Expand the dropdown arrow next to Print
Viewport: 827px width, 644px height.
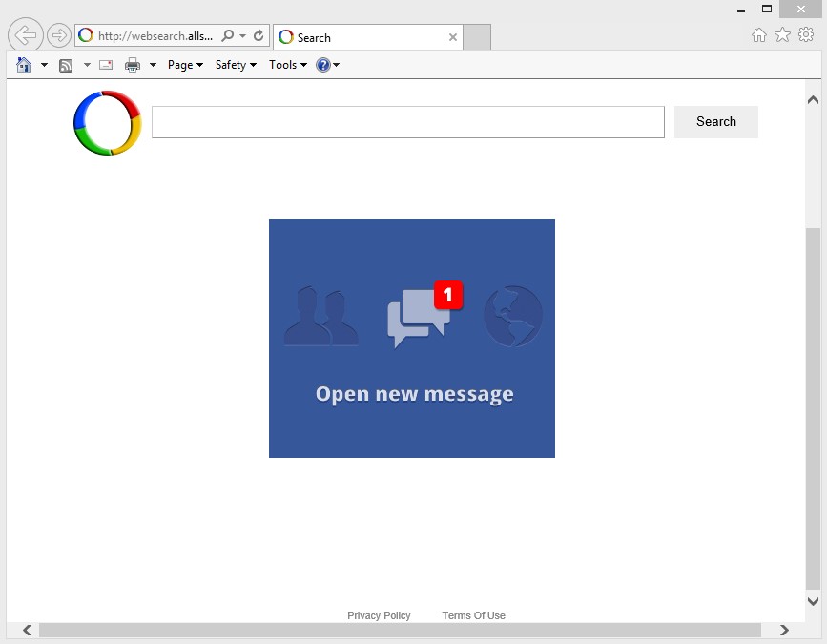tap(153, 65)
